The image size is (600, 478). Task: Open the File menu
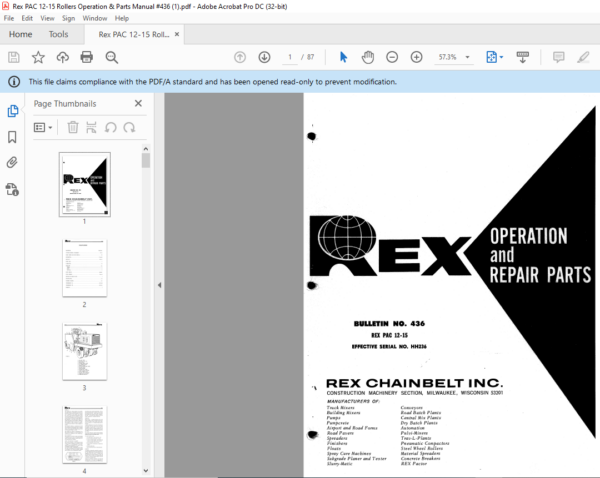point(8,18)
